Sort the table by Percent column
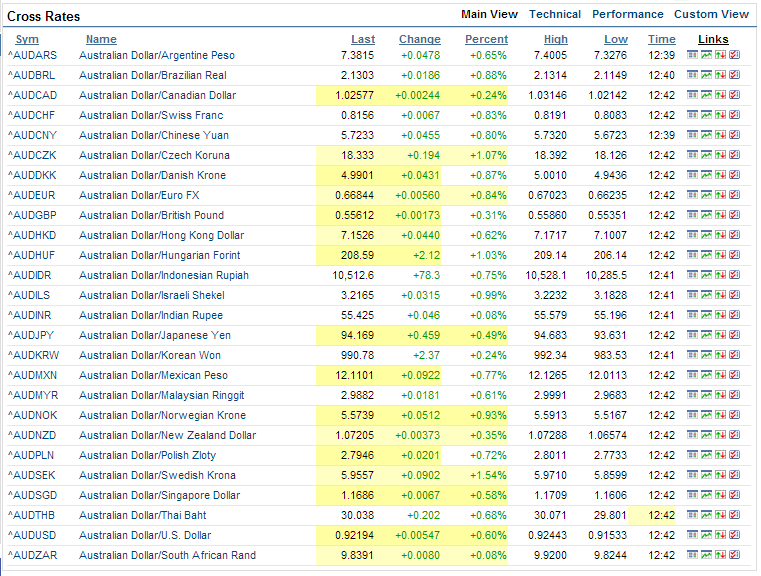This screenshot has height=576, width=761. tap(486, 39)
